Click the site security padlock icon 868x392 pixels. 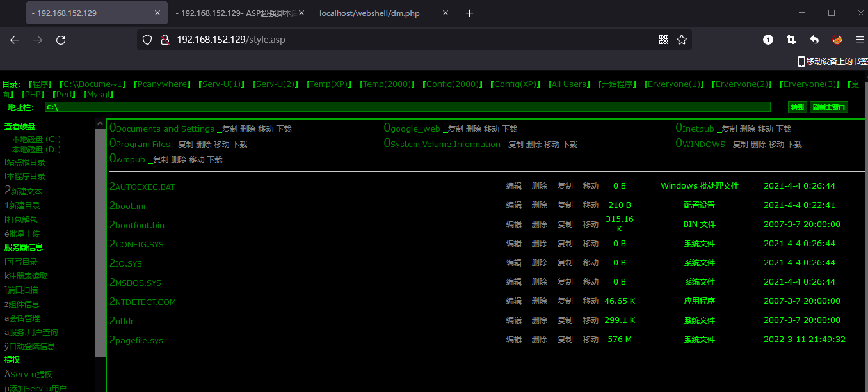coord(165,39)
